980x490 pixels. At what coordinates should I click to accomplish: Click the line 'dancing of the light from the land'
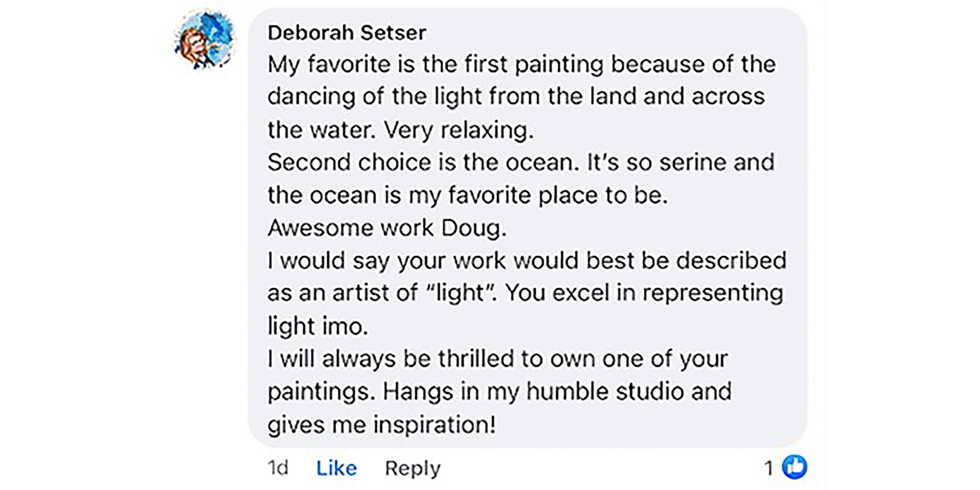[515, 97]
